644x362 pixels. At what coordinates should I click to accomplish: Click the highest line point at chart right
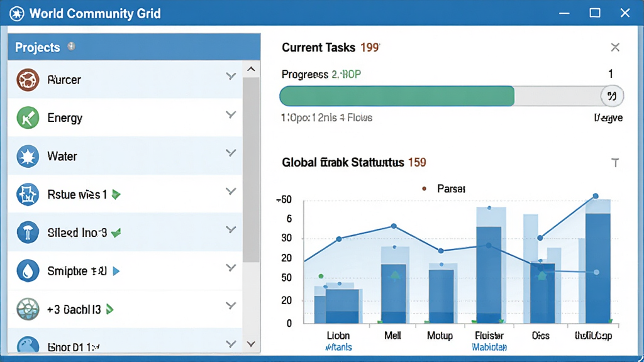coord(596,196)
